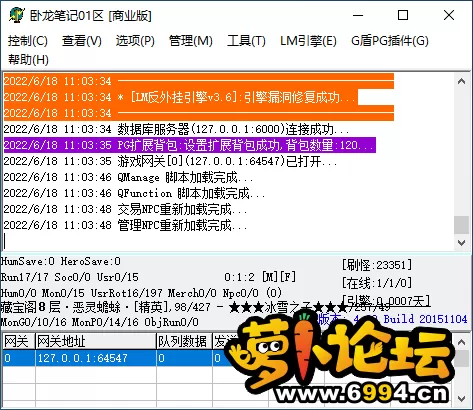Select the 队列数据 cell of gateway row
Viewport: 473px width, 410px height.
184,358
